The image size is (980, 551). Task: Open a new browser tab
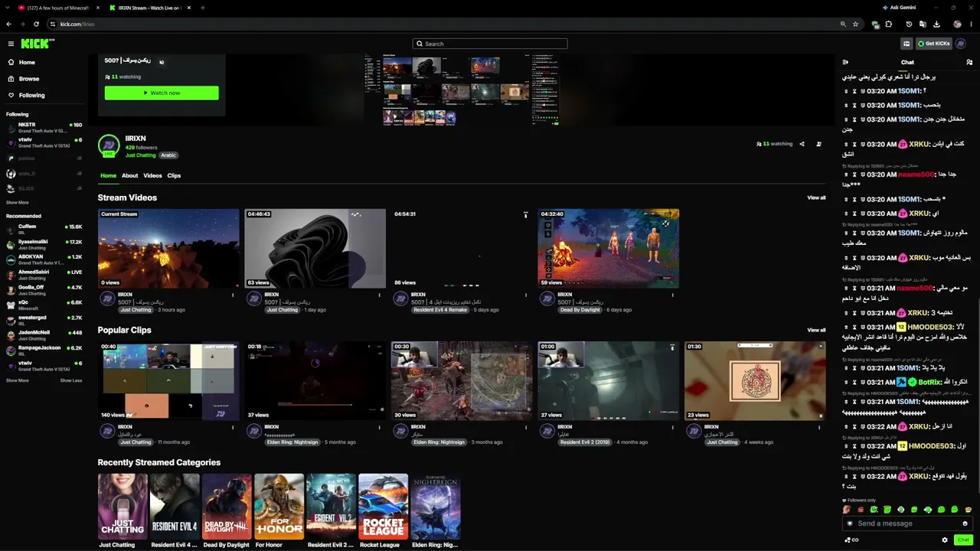pyautogui.click(x=202, y=8)
